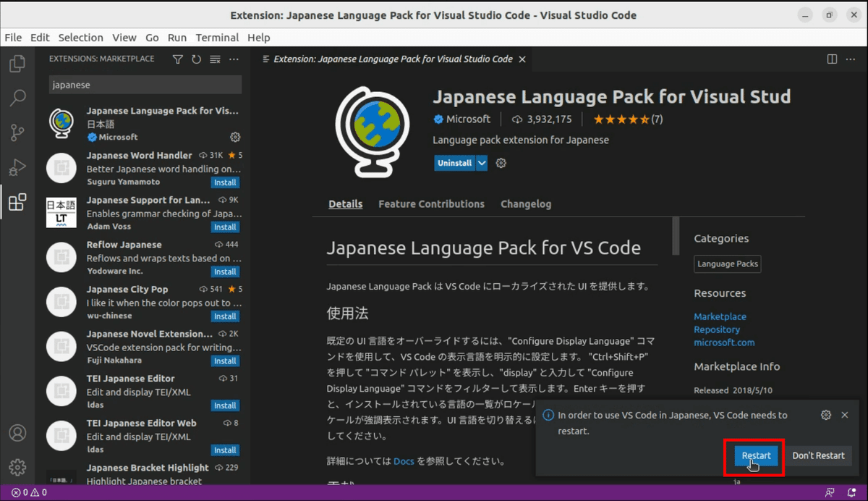
Task: Open the Manage gear in activity bar
Action: (x=17, y=467)
